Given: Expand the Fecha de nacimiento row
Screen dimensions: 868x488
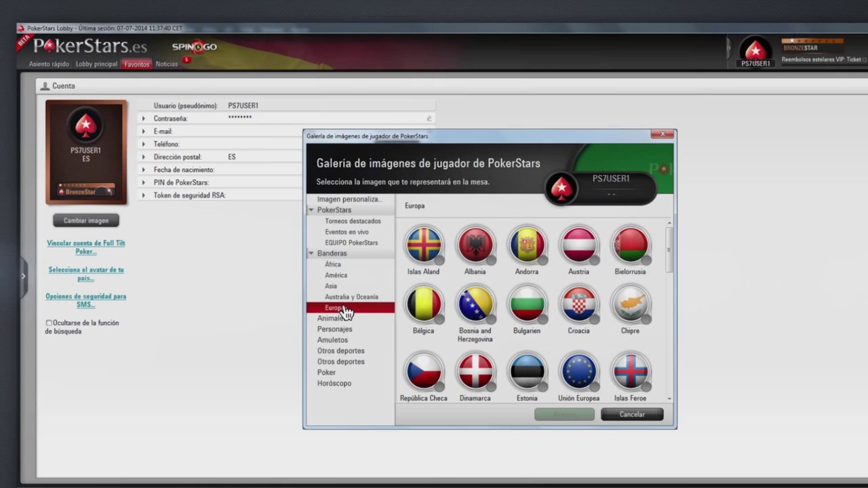Looking at the screenshot, I should point(143,170).
